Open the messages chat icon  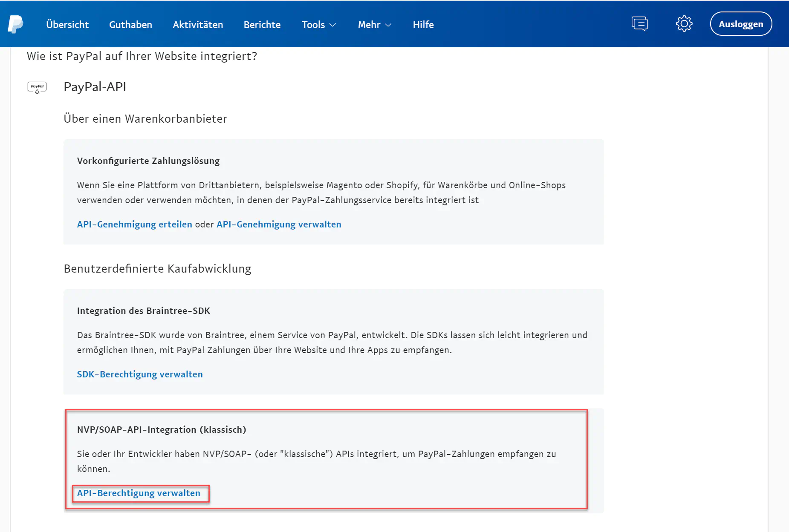pos(639,24)
